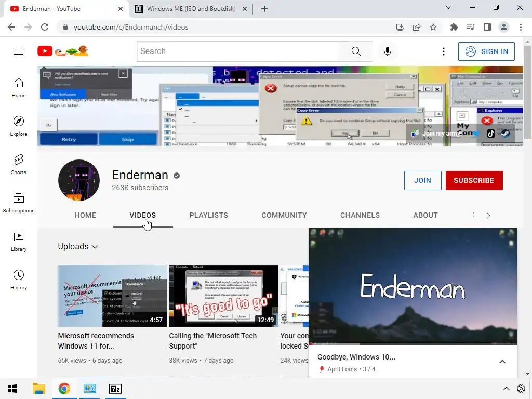Open 'Calling the Microsoft Tech Support' title
Image resolution: width=532 pixels, height=399 pixels.
[x=212, y=341]
